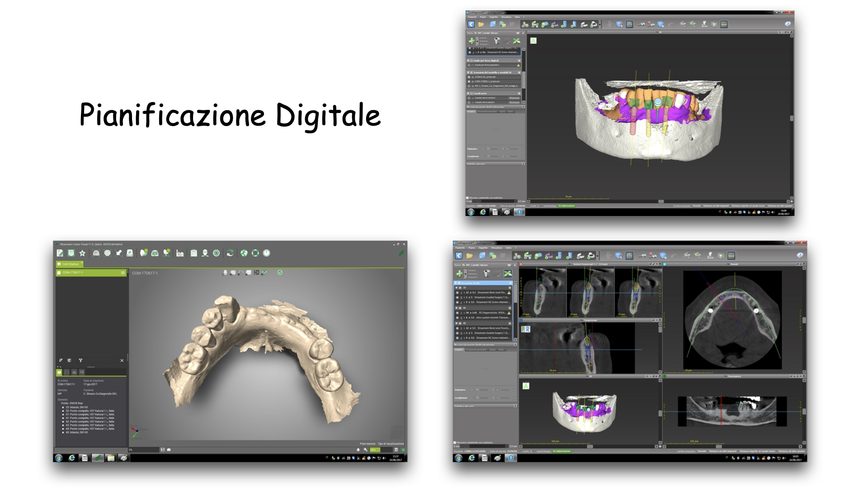Click the dentist figure icon in Straumann Cares toolbar
This screenshot has width=868, height=488.
[205, 253]
